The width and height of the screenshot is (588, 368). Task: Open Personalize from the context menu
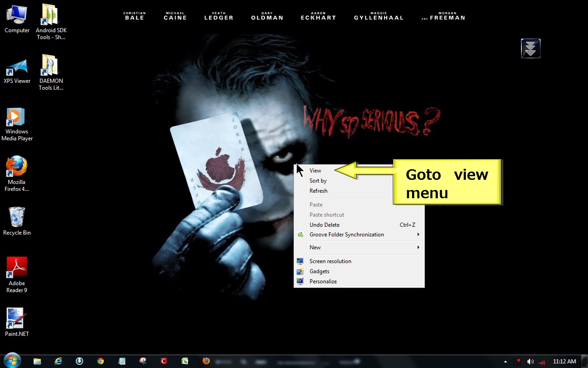tap(323, 281)
